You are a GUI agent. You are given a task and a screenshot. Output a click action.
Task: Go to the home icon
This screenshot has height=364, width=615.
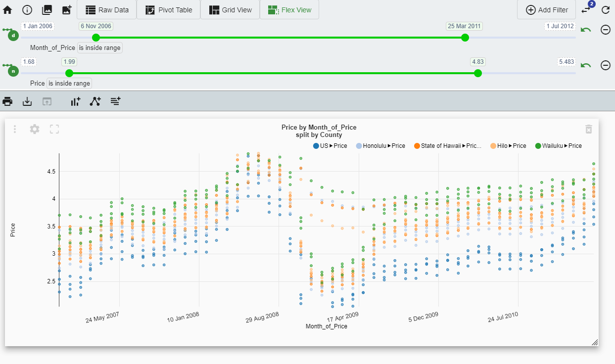point(7,10)
